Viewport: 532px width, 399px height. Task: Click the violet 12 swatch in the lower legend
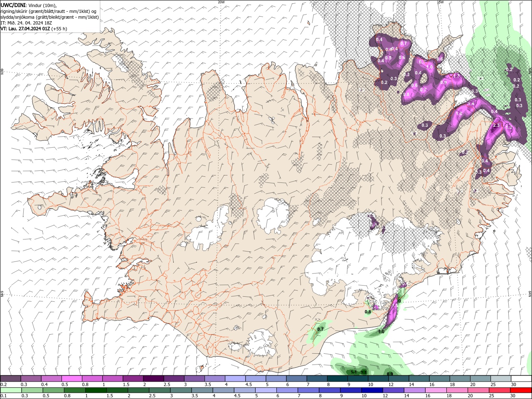393,390
